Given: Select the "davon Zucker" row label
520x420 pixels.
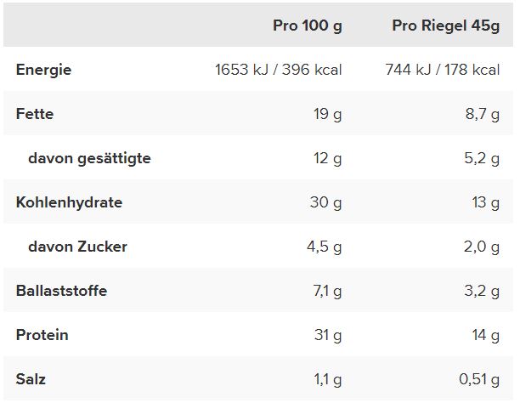Looking at the screenshot, I should tap(77, 247).
